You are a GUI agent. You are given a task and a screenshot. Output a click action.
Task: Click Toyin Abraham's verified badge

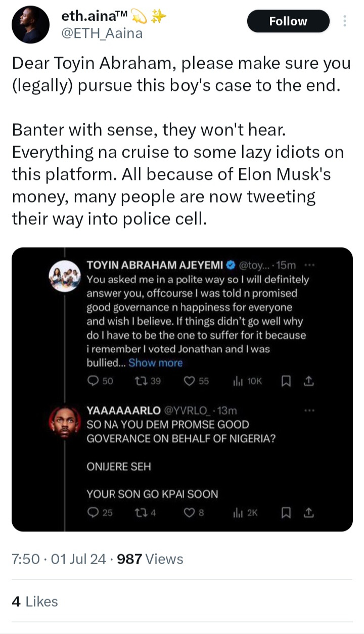(x=230, y=265)
